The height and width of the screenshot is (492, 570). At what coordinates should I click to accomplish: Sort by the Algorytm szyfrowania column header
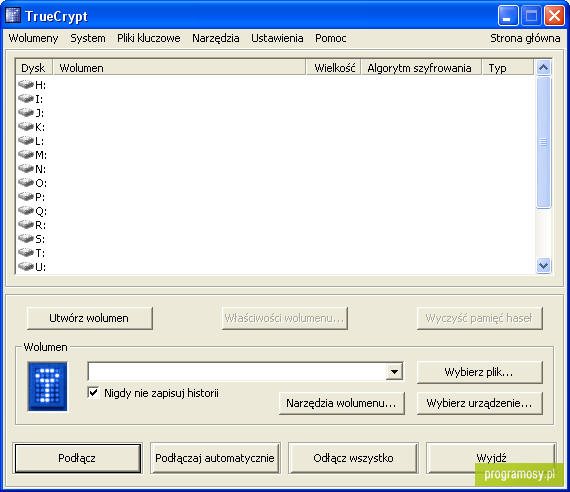(422, 68)
